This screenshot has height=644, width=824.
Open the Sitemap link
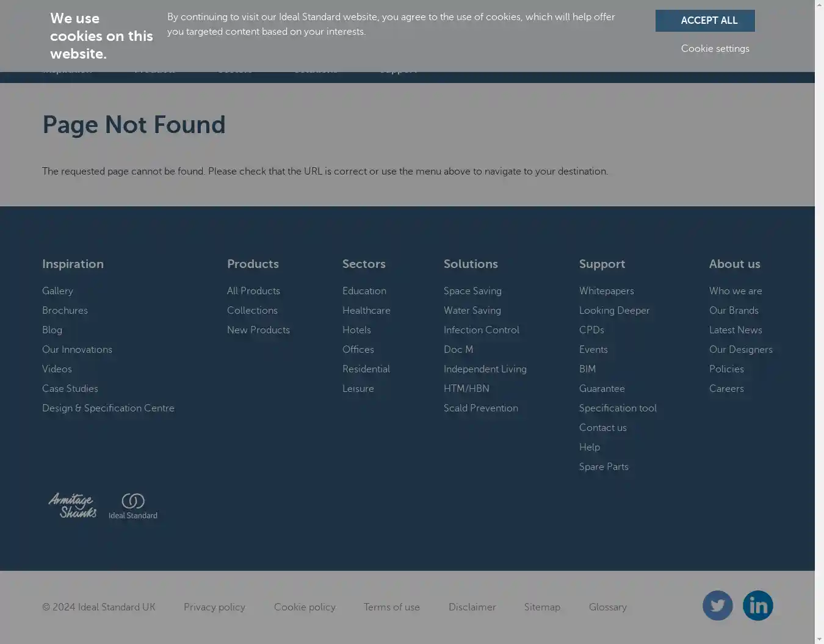[542, 607]
